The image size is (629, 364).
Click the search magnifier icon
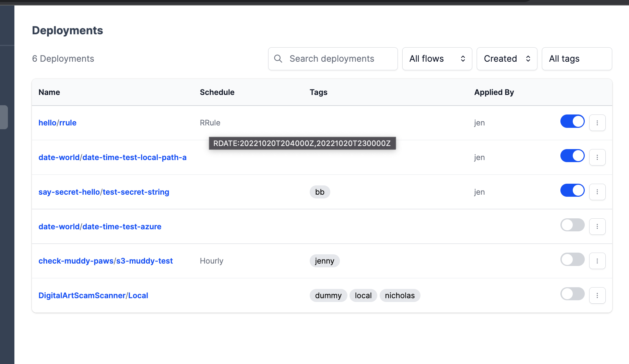[x=278, y=59]
